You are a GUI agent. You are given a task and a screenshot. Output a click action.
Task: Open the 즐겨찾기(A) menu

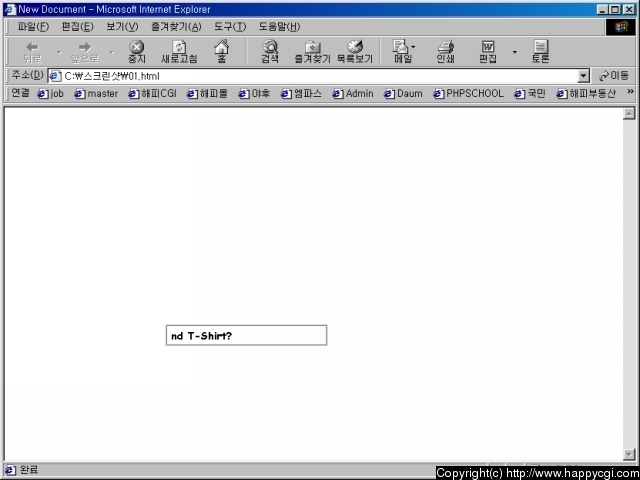tap(176, 27)
